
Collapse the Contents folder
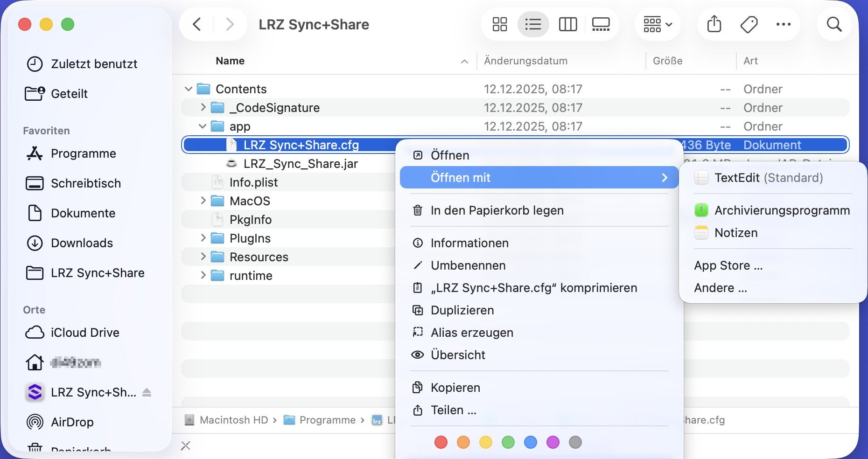pos(189,89)
